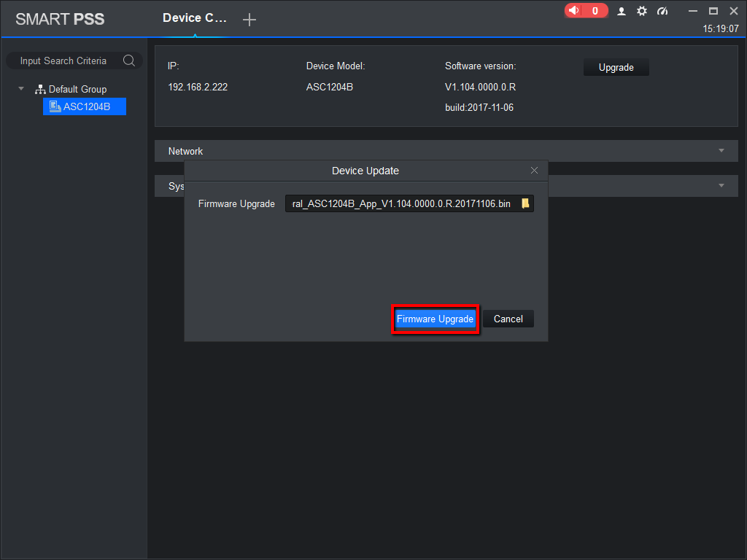
Task: Collapse the Default Group tree arrow
Action: pos(21,88)
